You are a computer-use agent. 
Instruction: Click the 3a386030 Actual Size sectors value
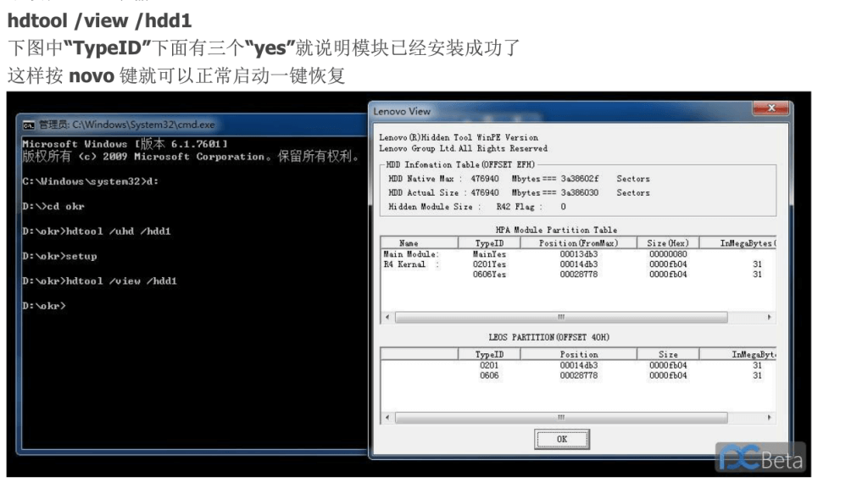[x=580, y=192]
